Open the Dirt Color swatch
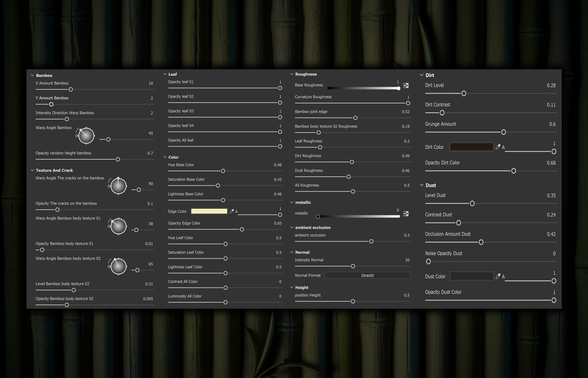 pyautogui.click(x=471, y=147)
